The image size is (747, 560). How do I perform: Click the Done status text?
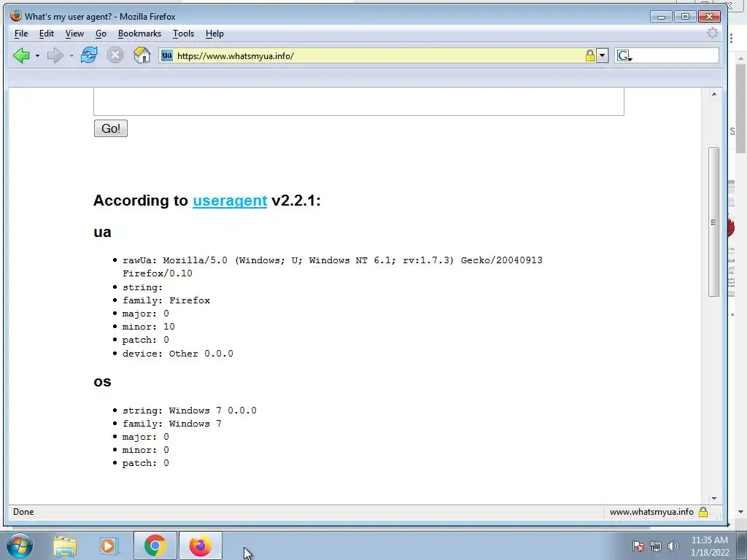23,512
